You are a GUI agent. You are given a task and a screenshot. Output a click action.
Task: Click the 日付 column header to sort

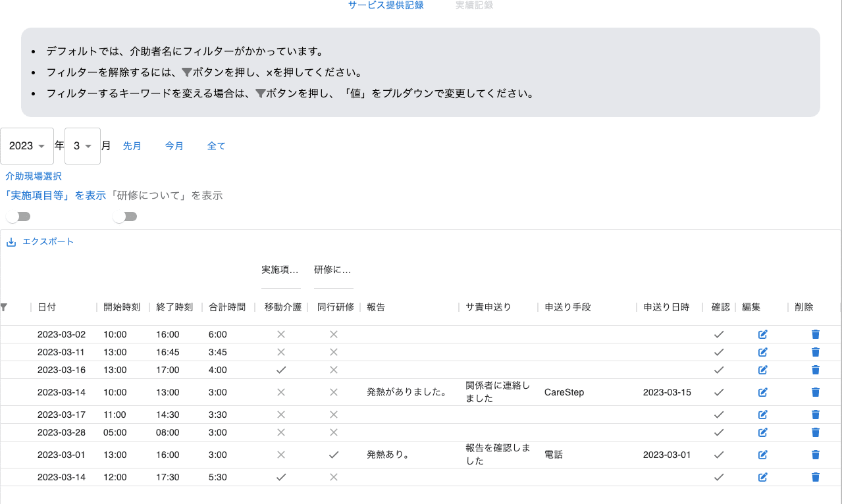[47, 307]
